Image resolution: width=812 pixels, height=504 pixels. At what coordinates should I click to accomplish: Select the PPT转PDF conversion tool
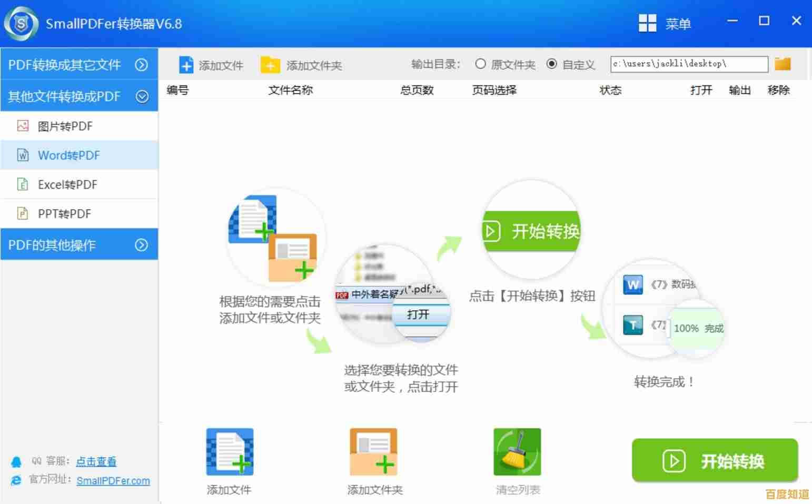coord(64,213)
